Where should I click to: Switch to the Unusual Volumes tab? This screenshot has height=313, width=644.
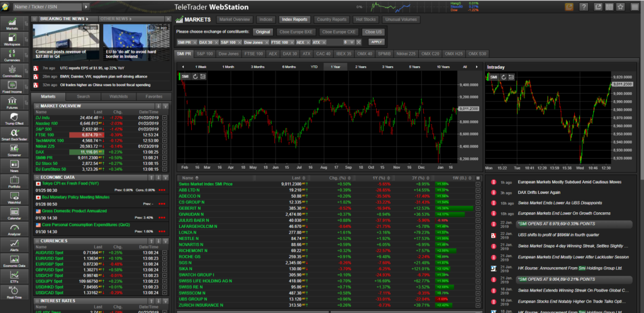tap(401, 20)
